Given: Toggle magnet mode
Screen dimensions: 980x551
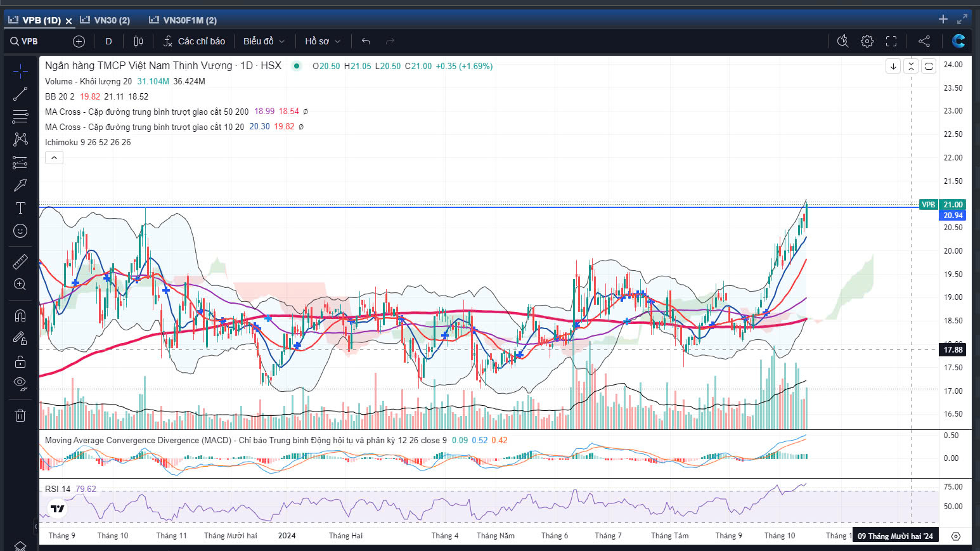Looking at the screenshot, I should [20, 316].
